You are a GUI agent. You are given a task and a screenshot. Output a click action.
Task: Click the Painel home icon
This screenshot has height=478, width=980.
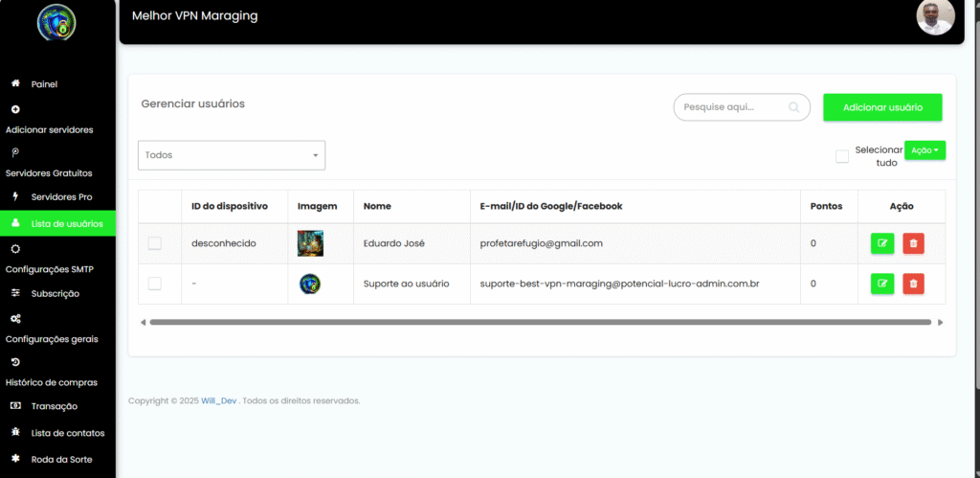point(15,84)
